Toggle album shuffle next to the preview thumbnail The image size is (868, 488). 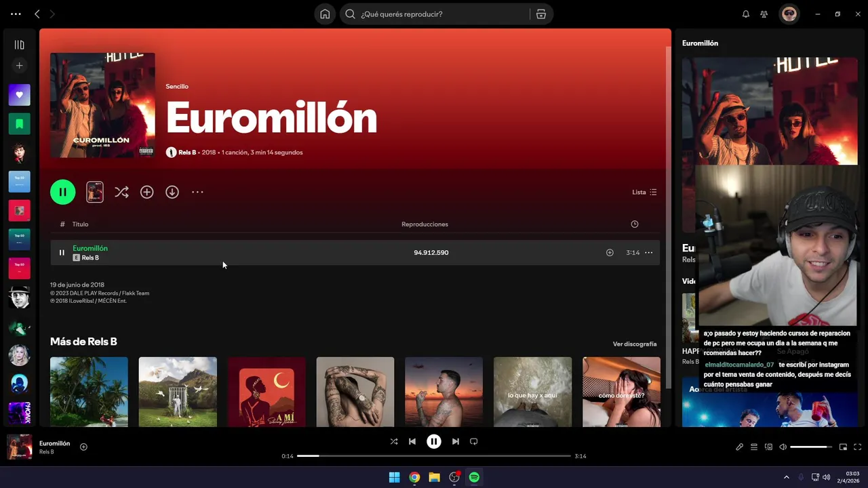121,192
